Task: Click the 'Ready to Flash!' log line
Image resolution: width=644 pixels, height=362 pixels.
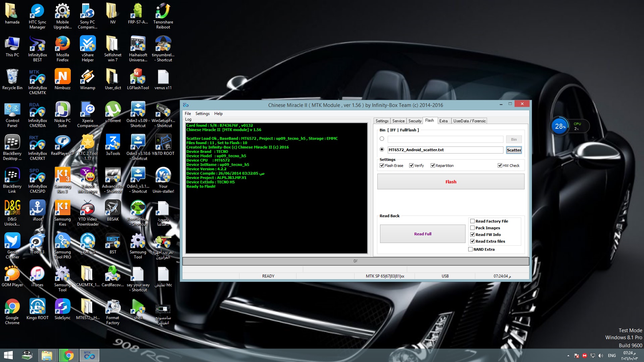Action: pyautogui.click(x=201, y=186)
